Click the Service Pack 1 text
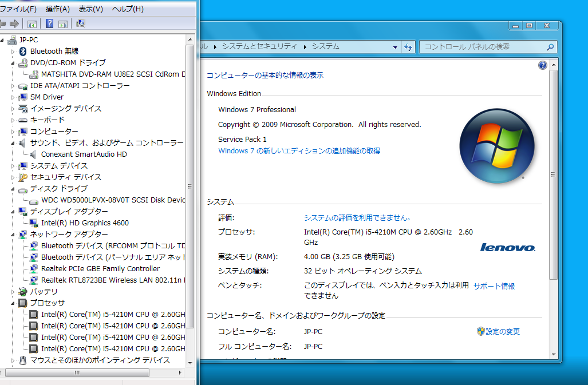Viewport: 588px width, 385px height. (242, 140)
